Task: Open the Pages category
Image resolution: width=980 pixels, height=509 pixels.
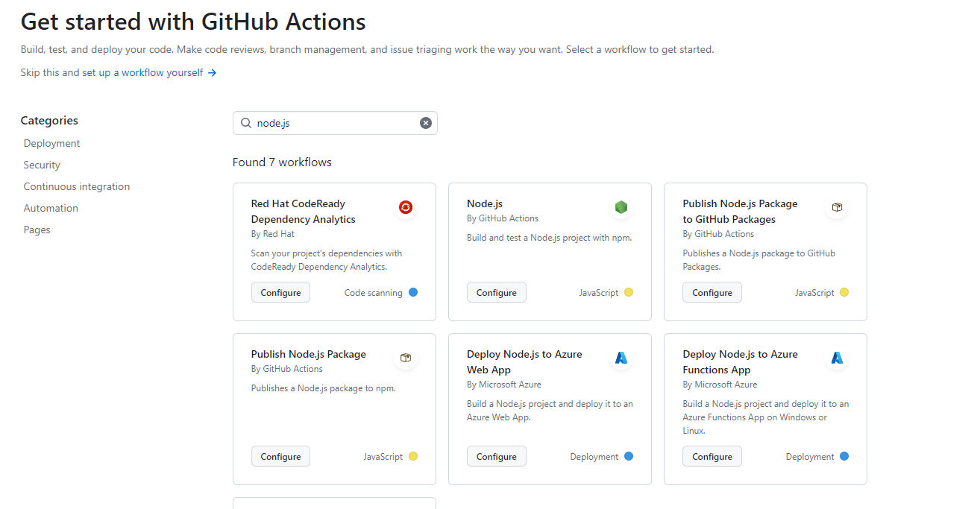Action: [x=37, y=230]
